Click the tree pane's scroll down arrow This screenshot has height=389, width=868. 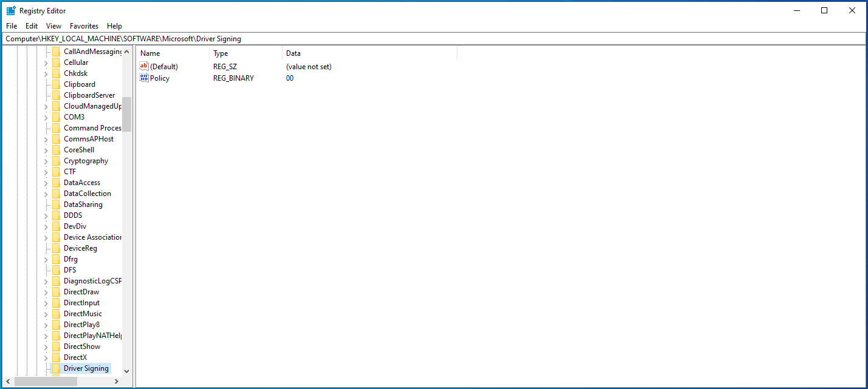(127, 371)
